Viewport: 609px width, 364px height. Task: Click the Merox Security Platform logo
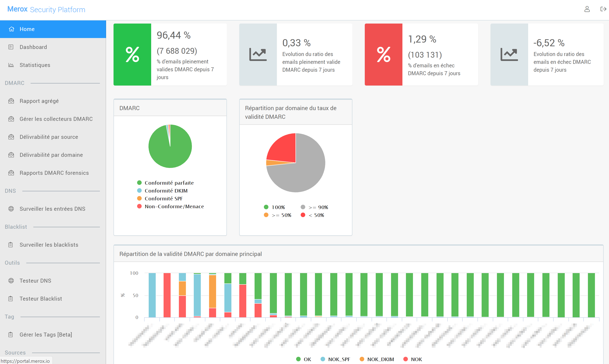(46, 9)
